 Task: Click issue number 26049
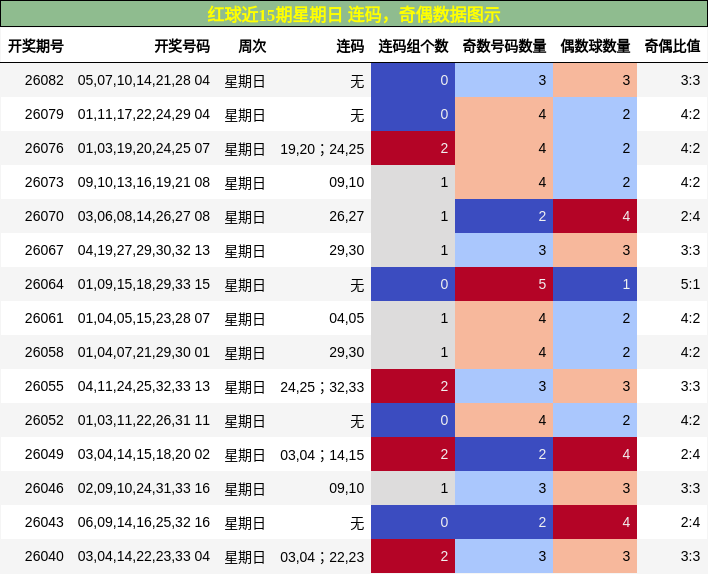coord(44,454)
